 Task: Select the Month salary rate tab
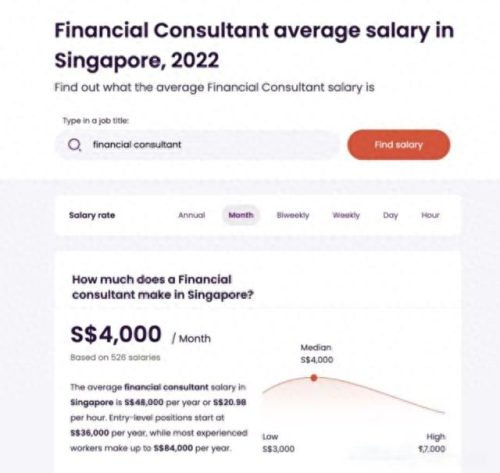[x=241, y=215]
